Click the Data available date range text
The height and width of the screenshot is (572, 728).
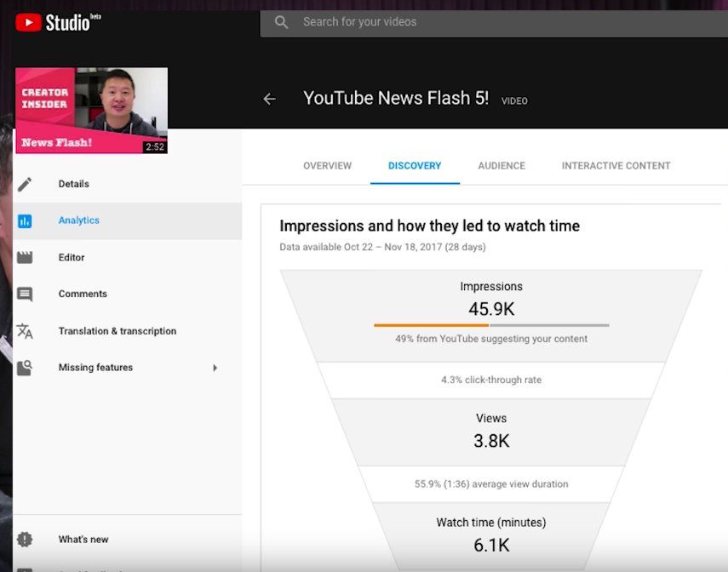pyautogui.click(x=382, y=247)
